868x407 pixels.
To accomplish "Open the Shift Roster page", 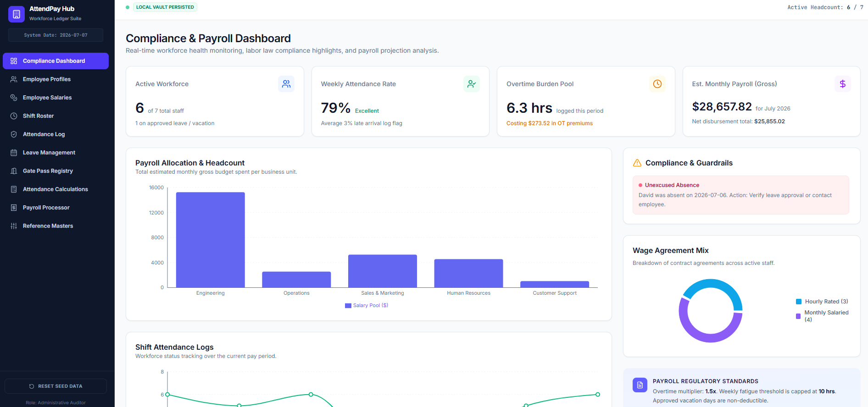I will pyautogui.click(x=56, y=116).
